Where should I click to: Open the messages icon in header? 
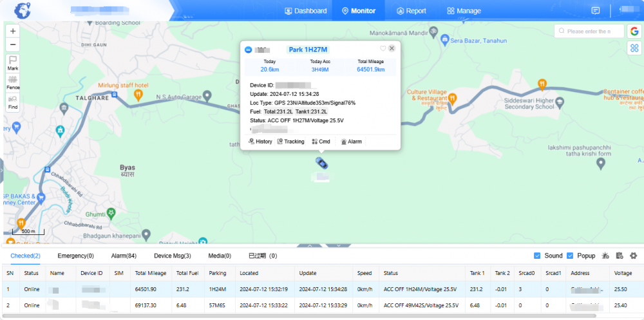pos(596,11)
